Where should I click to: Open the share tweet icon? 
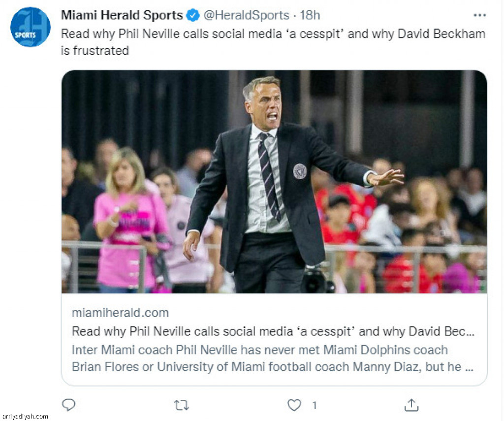(411, 405)
